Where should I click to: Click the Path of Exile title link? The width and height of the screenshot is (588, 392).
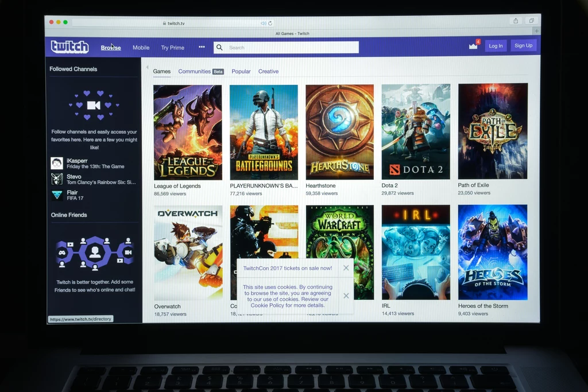[x=473, y=185]
